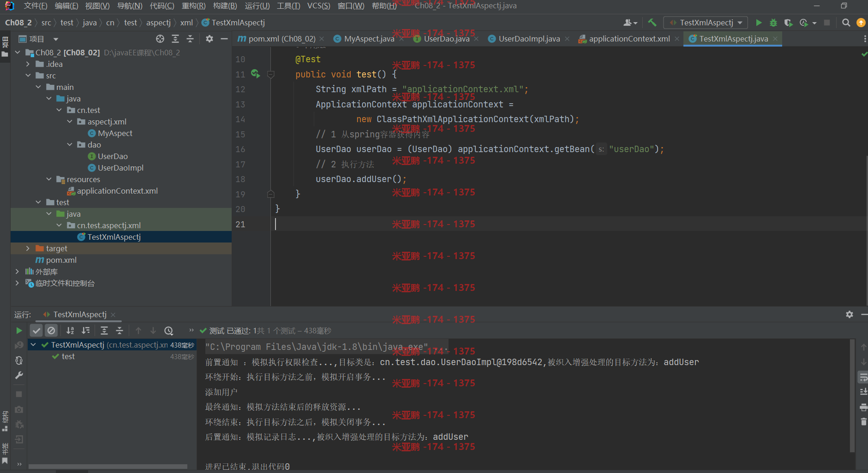Viewport: 868px width, 473px height.
Task: Close the UserDaoImpl.java tab
Action: point(567,39)
